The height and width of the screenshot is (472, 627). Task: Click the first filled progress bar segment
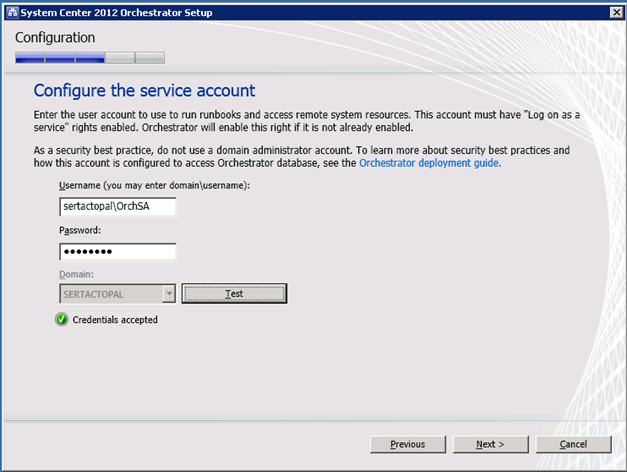coord(30,58)
